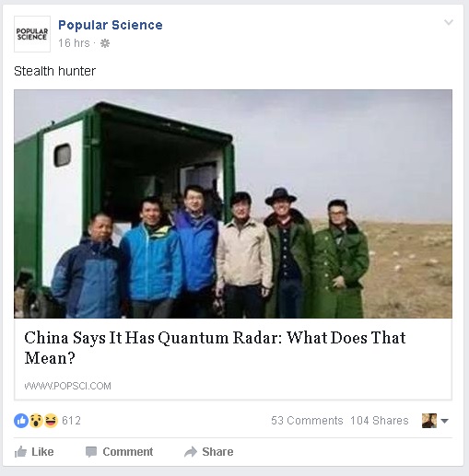
Task: View the 104 Shares link
Action: [x=380, y=421]
